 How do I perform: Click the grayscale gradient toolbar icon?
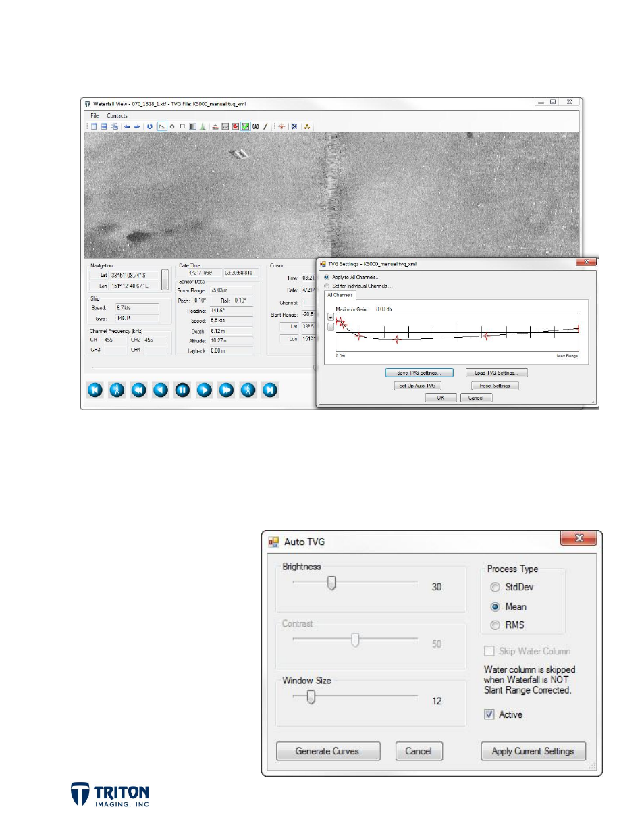tap(192, 126)
